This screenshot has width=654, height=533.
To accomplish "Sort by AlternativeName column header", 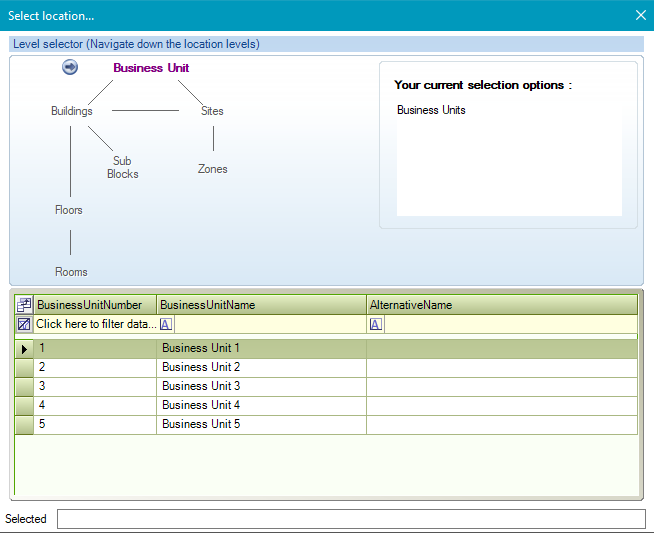I will (x=500, y=305).
